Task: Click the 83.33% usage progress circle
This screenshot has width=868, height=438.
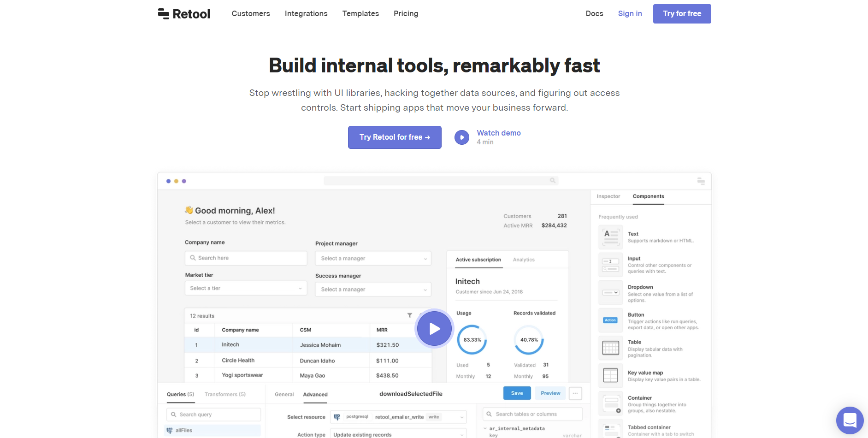Action: tap(472, 340)
